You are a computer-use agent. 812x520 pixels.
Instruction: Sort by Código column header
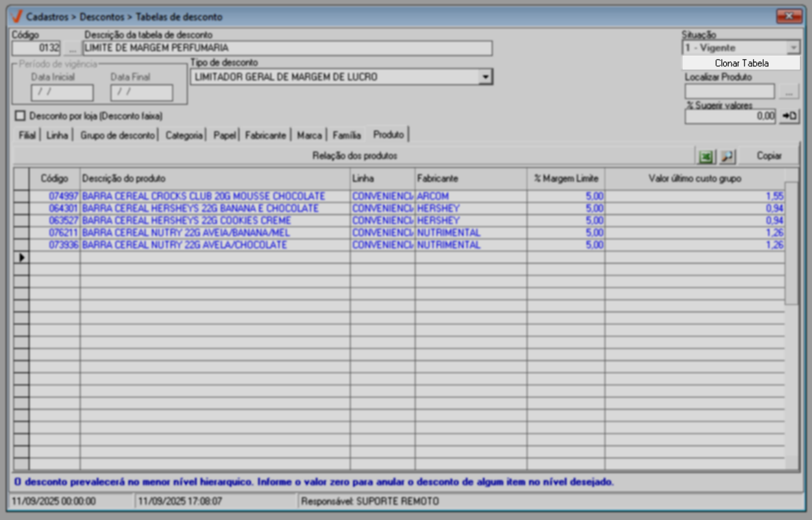[55, 179]
